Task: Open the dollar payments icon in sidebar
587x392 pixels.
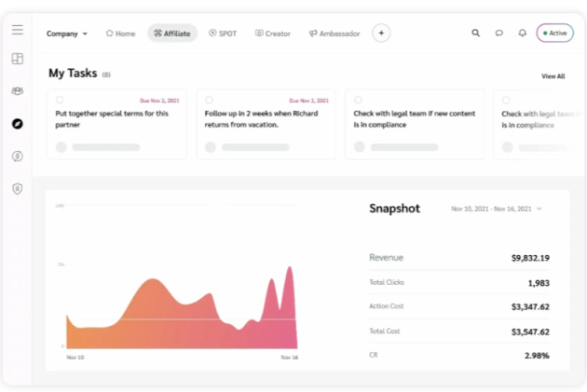Action: click(x=17, y=156)
